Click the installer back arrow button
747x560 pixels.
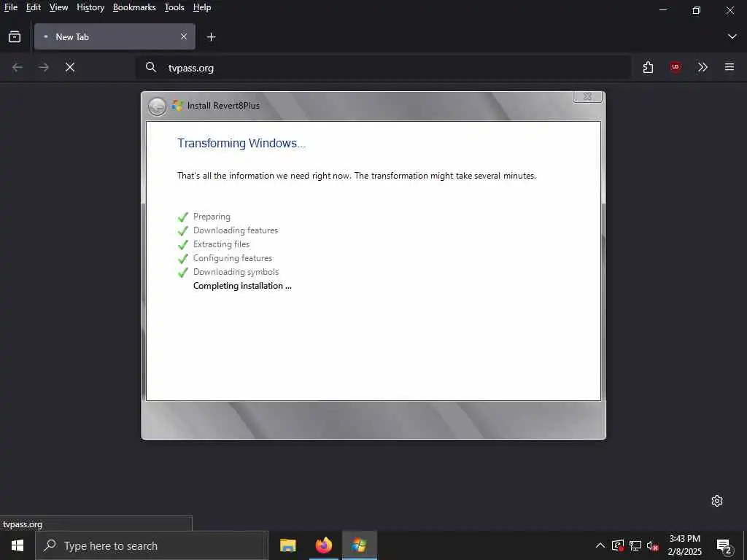point(157,106)
